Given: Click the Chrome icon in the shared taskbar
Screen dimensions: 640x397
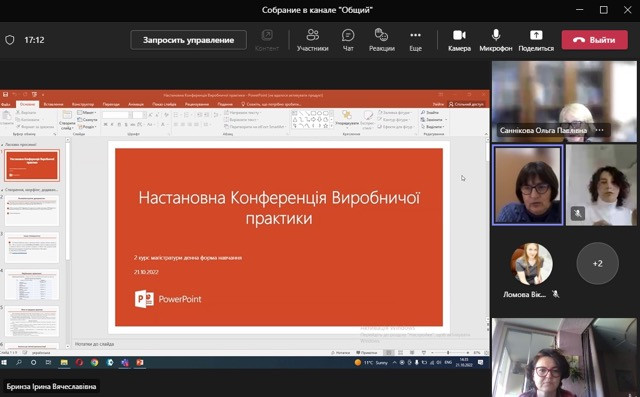Looking at the screenshot, I should coord(94,362).
